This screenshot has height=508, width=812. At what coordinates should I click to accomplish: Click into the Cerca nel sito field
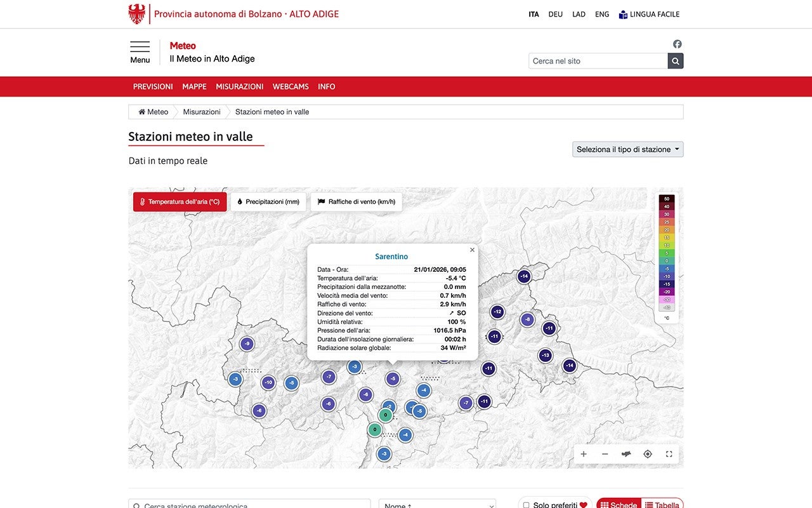(598, 61)
